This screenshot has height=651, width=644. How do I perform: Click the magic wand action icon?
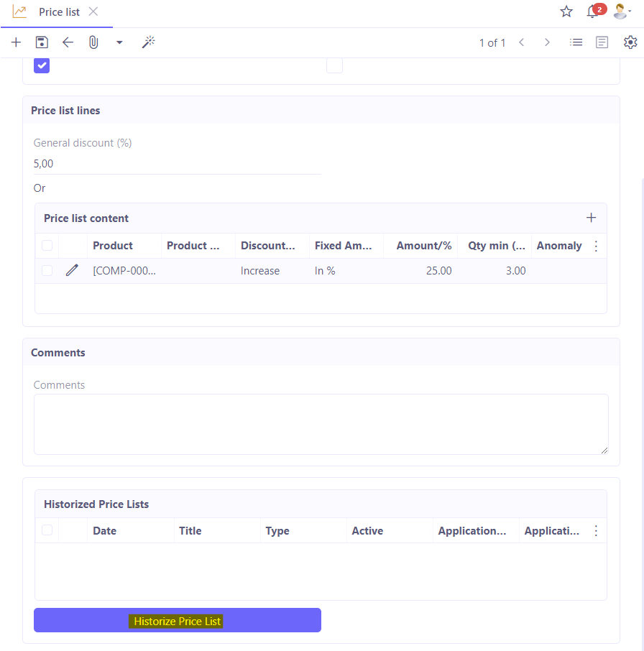pyautogui.click(x=149, y=42)
